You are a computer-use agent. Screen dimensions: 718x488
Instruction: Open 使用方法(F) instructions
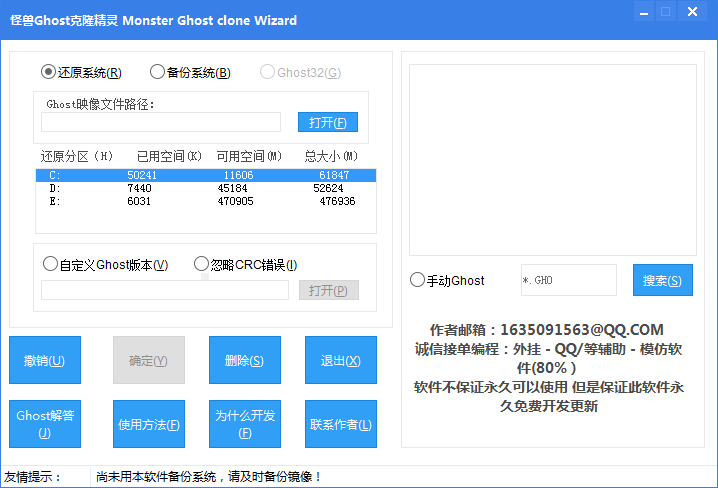pyautogui.click(x=149, y=424)
